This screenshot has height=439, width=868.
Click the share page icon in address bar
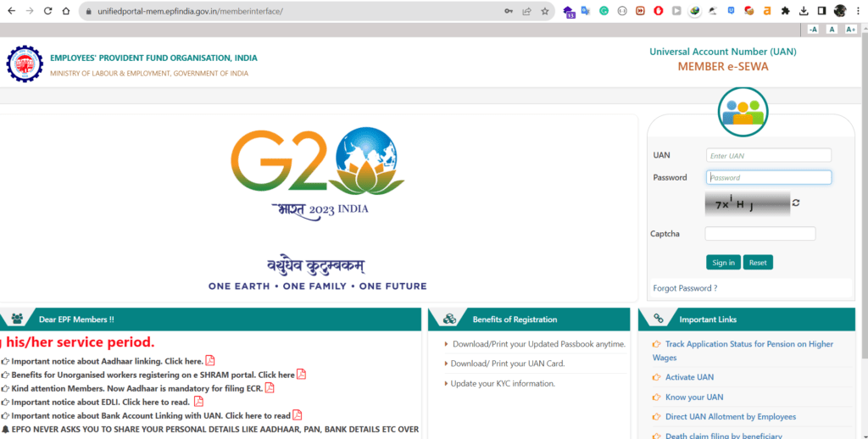coord(526,11)
